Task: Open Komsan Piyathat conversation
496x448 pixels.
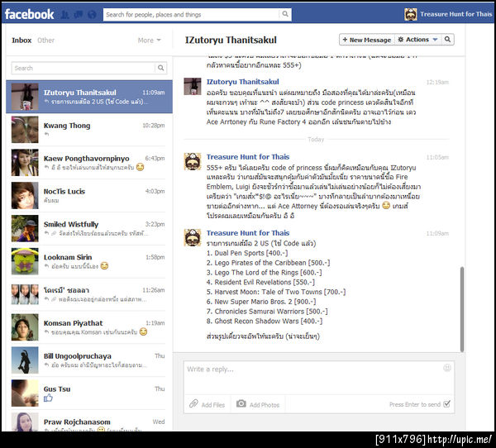Action: 89,327
